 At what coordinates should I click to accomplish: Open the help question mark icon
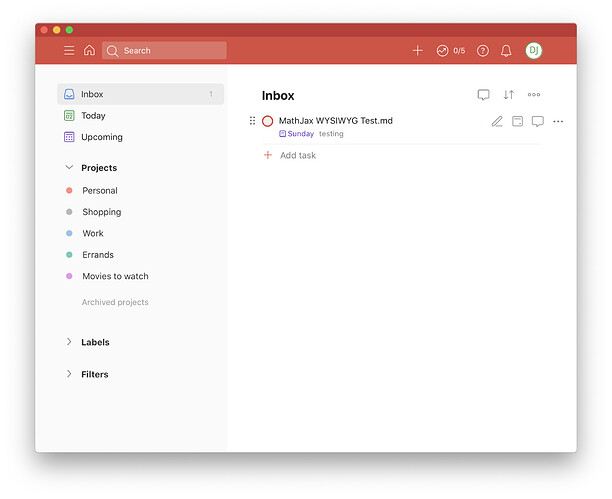[x=483, y=51]
